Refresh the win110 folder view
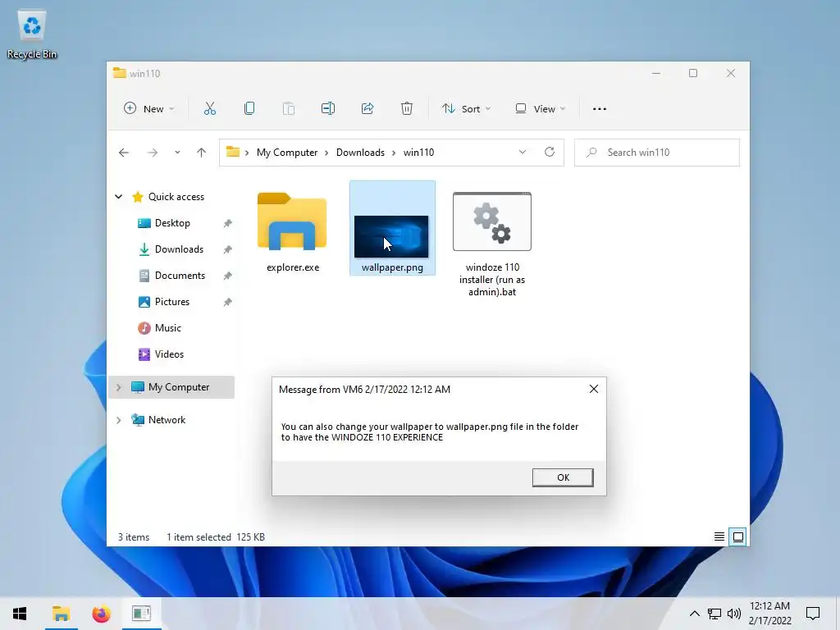840x630 pixels. 550,152
